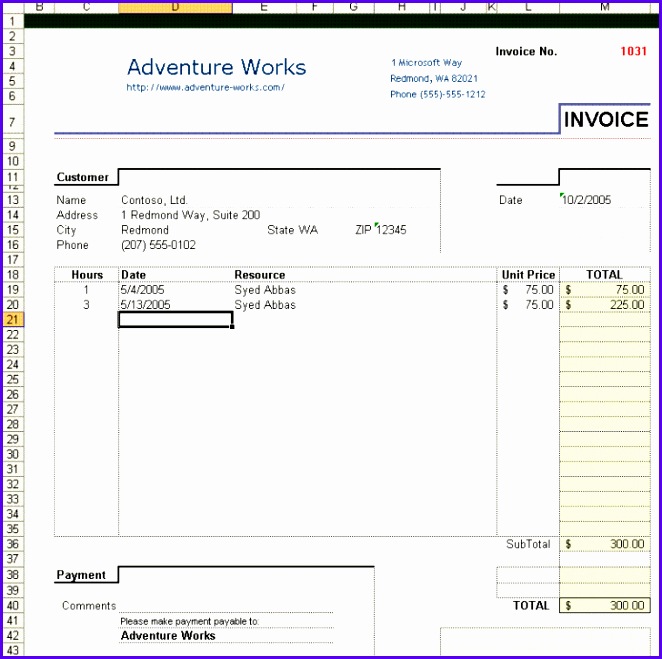Select the SubTotal amount 300.00
The width and height of the screenshot is (662, 659).
[605, 544]
